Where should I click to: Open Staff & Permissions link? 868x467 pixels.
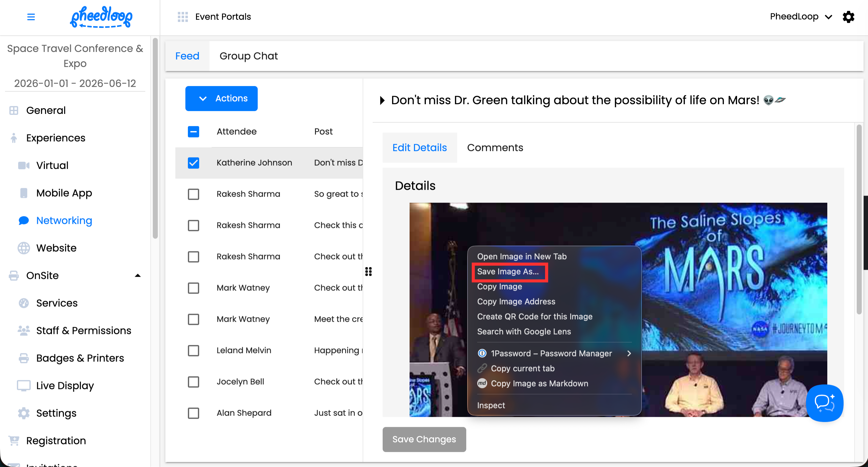coord(84,331)
